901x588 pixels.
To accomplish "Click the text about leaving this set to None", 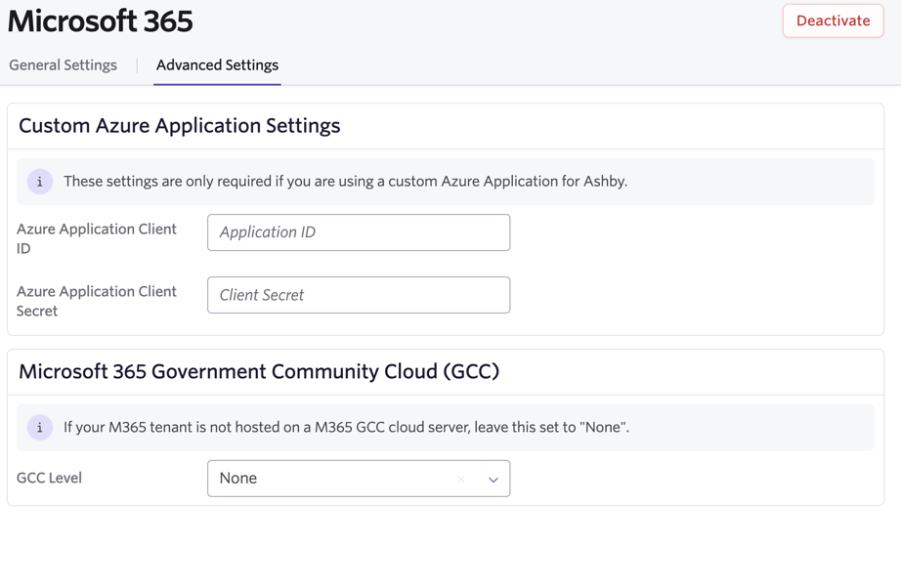I will 347,427.
